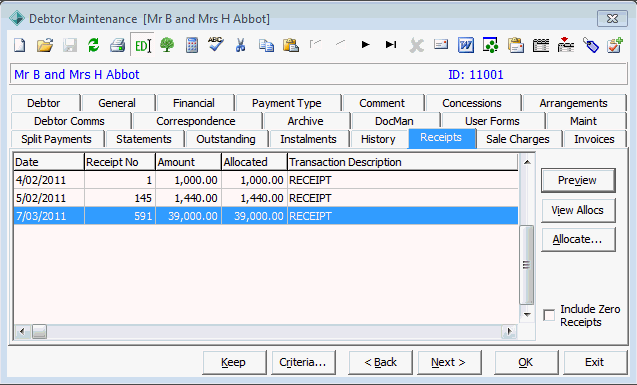Open the calculator icon

click(x=192, y=45)
